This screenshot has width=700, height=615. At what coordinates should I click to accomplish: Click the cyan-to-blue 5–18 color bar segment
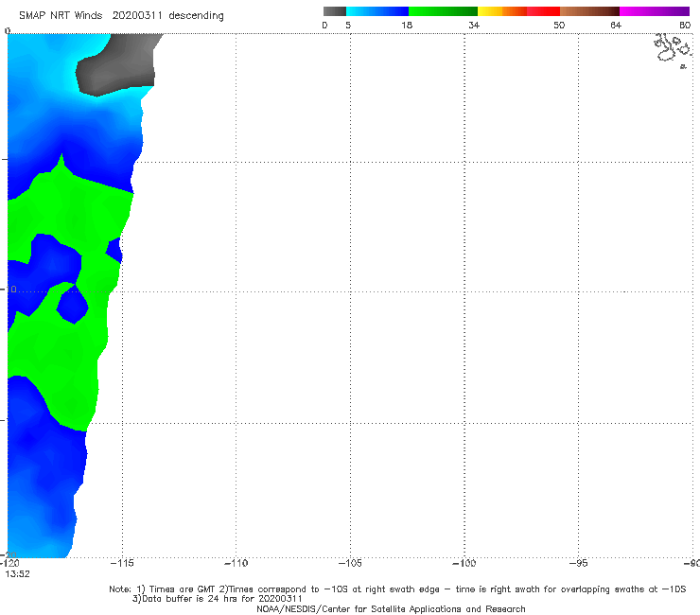coord(377,11)
